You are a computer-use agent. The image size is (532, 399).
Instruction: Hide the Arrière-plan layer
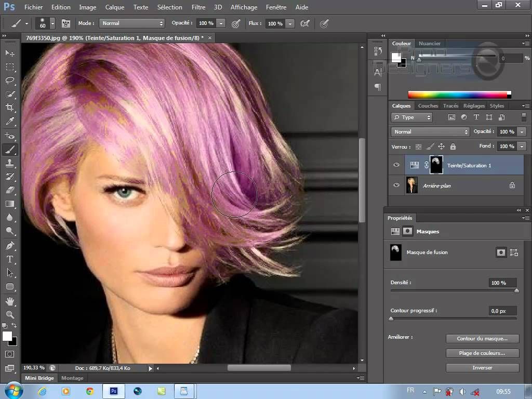[396, 185]
